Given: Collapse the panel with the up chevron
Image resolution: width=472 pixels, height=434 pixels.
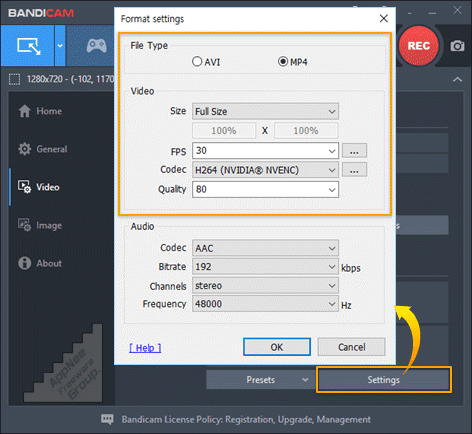Looking at the screenshot, I should [457, 79].
